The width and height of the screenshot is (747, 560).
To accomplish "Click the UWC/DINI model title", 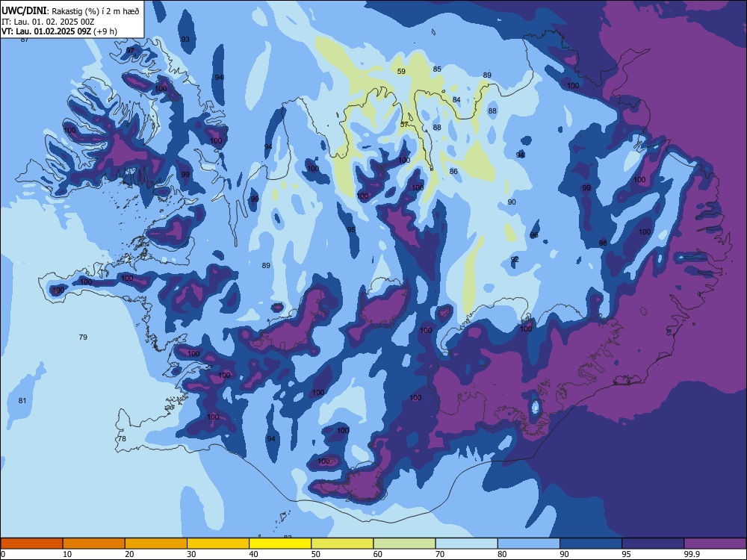I will [x=24, y=11].
